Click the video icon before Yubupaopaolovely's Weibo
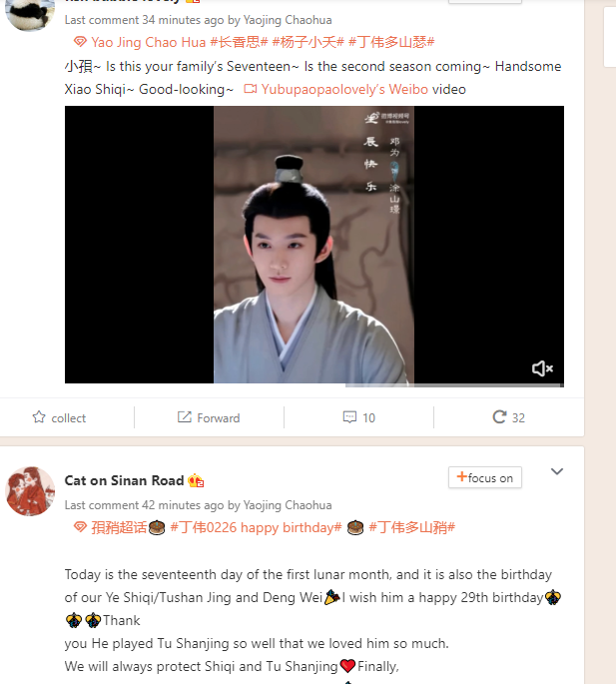The width and height of the screenshot is (616, 684). (x=250, y=89)
